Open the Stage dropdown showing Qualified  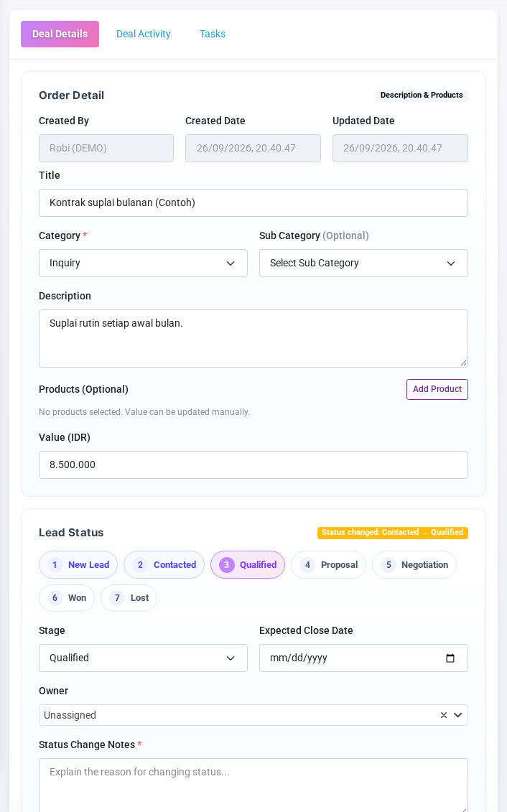click(143, 658)
